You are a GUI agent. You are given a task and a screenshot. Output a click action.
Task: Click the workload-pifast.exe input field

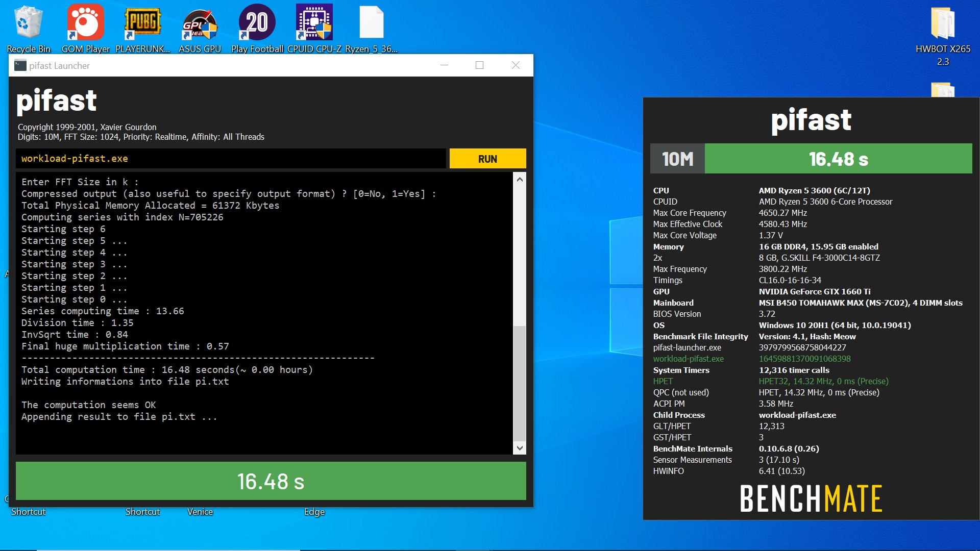pos(231,159)
